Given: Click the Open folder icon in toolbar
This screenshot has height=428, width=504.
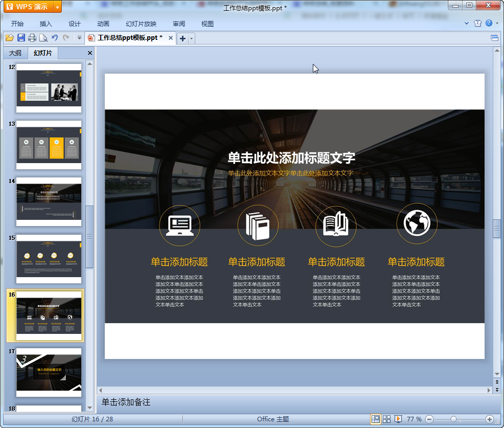Looking at the screenshot, I should click(x=9, y=38).
